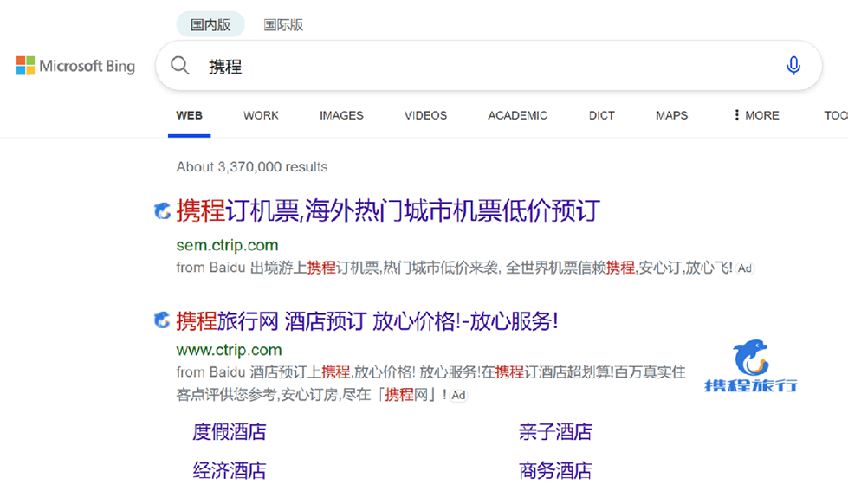Click the Microsoft Bing logo
Screen dimensions: 848x504
(x=75, y=67)
